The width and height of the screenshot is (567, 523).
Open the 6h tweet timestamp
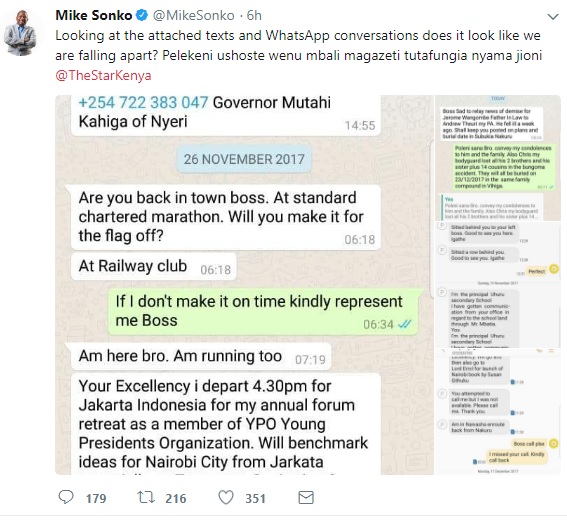254,15
